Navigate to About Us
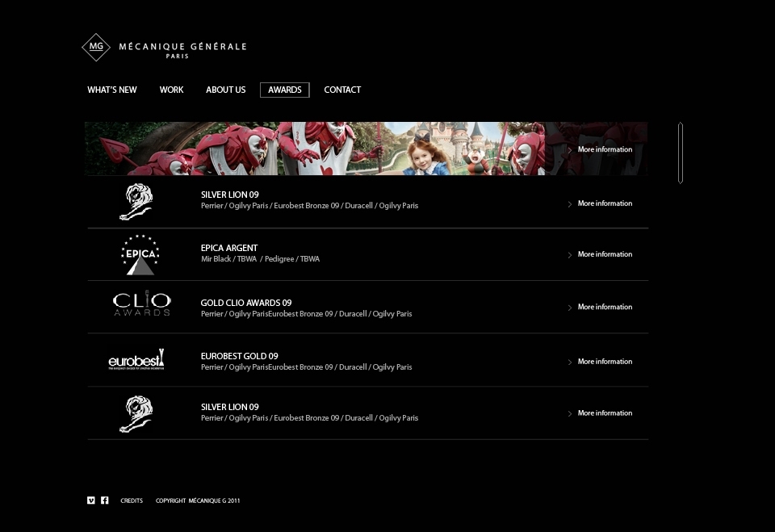Image resolution: width=775 pixels, height=532 pixels. 226,90
